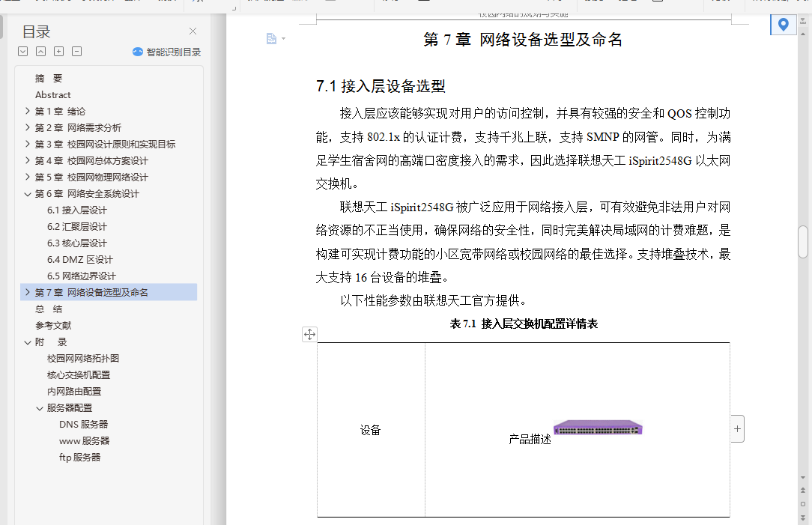Expand 第1章 绪论 chevron
The height and width of the screenshot is (525, 812).
(28, 111)
